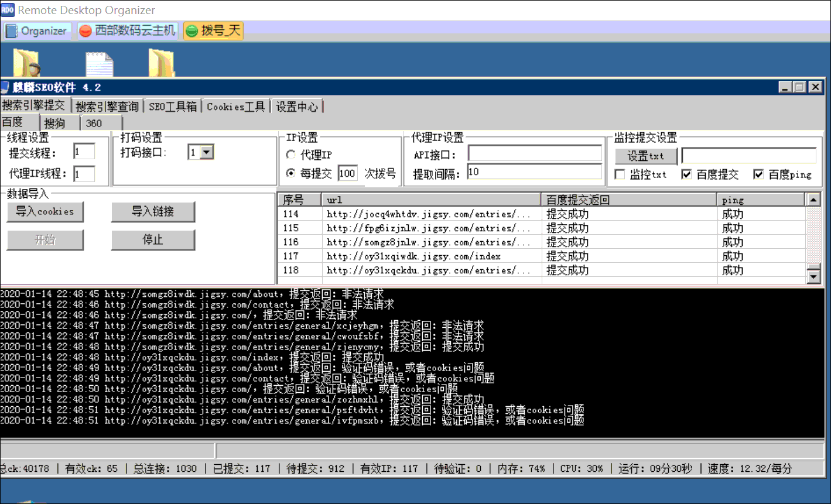The height and width of the screenshot is (504, 831).
Task: Click the Remote Desktop Organizer RDO icon
Action: point(8,9)
